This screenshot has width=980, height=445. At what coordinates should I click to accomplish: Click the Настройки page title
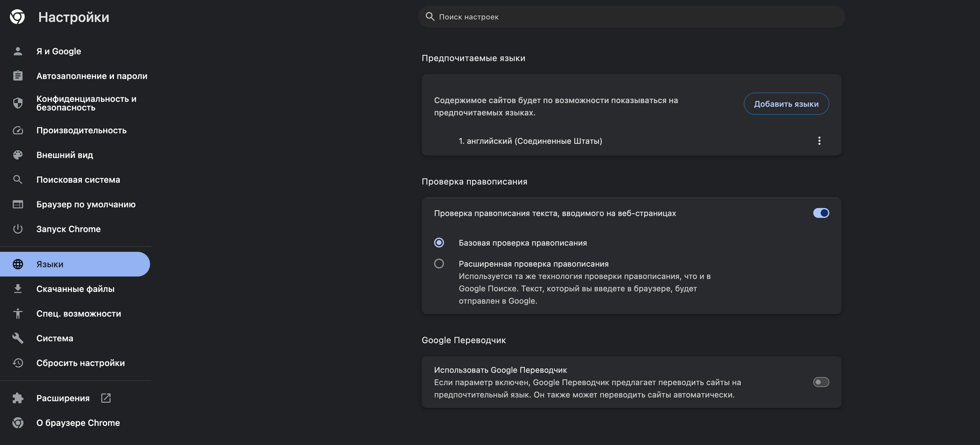74,17
